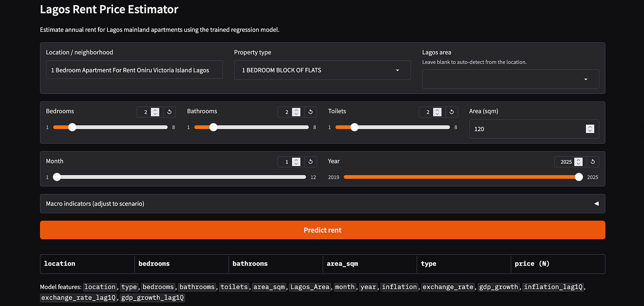Select the location input field
644x306 pixels.
(x=134, y=70)
